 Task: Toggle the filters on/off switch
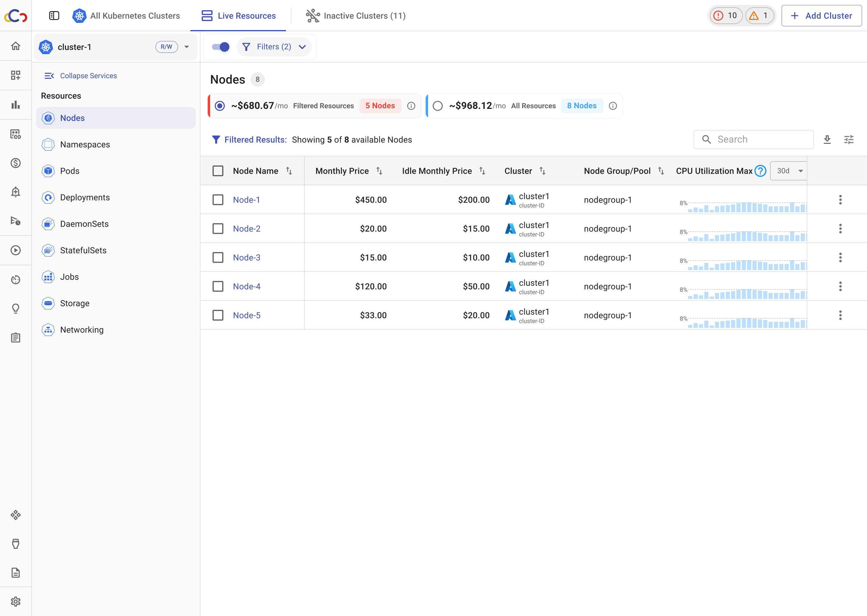click(221, 47)
